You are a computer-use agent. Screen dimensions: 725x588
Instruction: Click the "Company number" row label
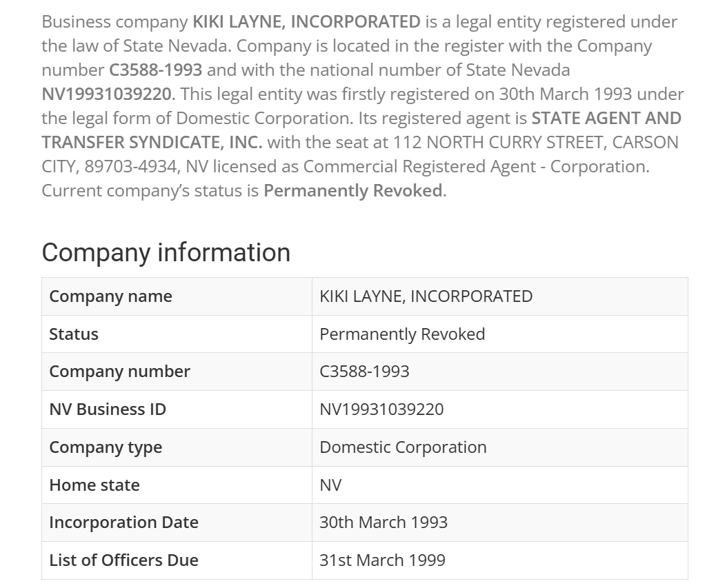119,372
